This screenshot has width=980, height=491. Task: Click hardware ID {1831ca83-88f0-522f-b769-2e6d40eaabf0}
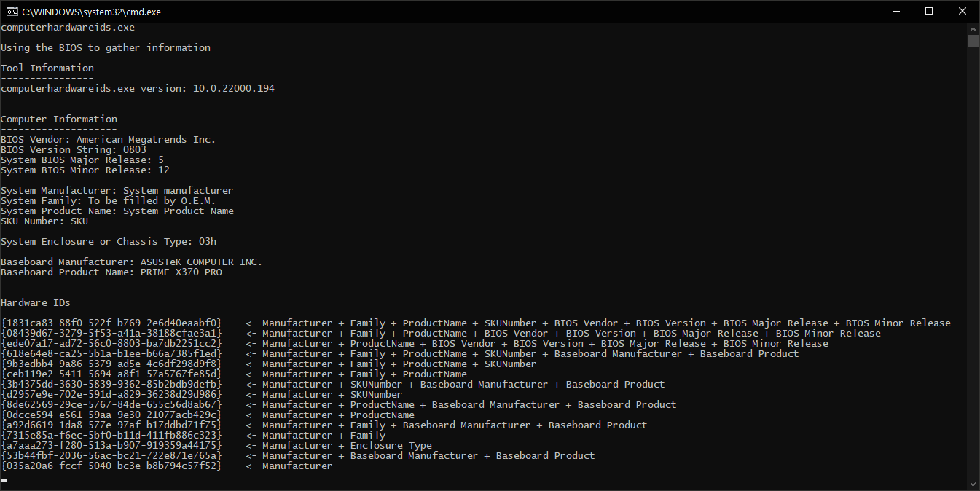pos(111,323)
